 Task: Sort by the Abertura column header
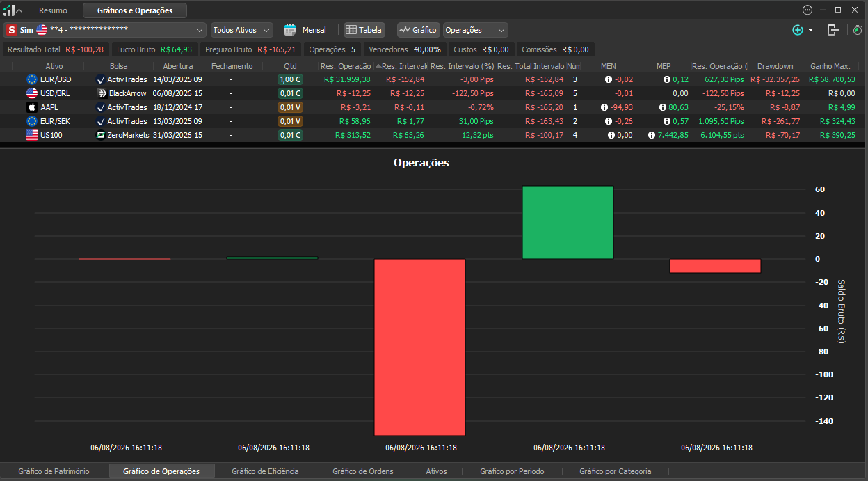177,66
